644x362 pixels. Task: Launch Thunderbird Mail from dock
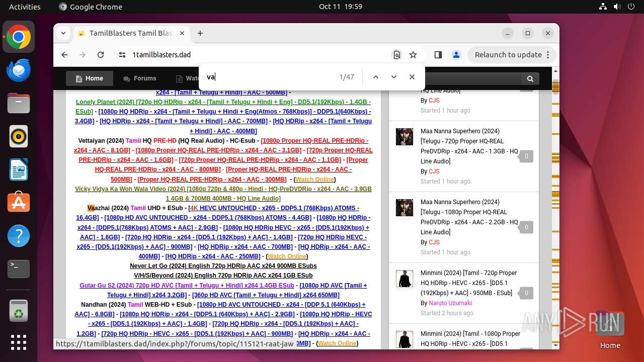point(19,70)
